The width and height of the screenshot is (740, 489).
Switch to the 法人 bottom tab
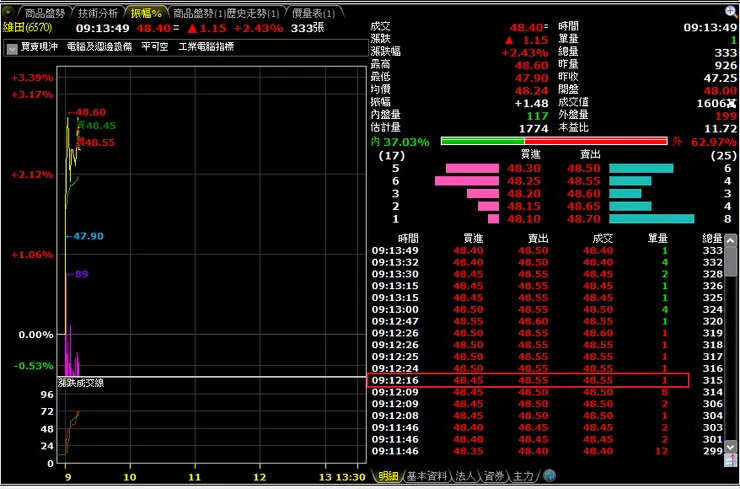pyautogui.click(x=465, y=476)
